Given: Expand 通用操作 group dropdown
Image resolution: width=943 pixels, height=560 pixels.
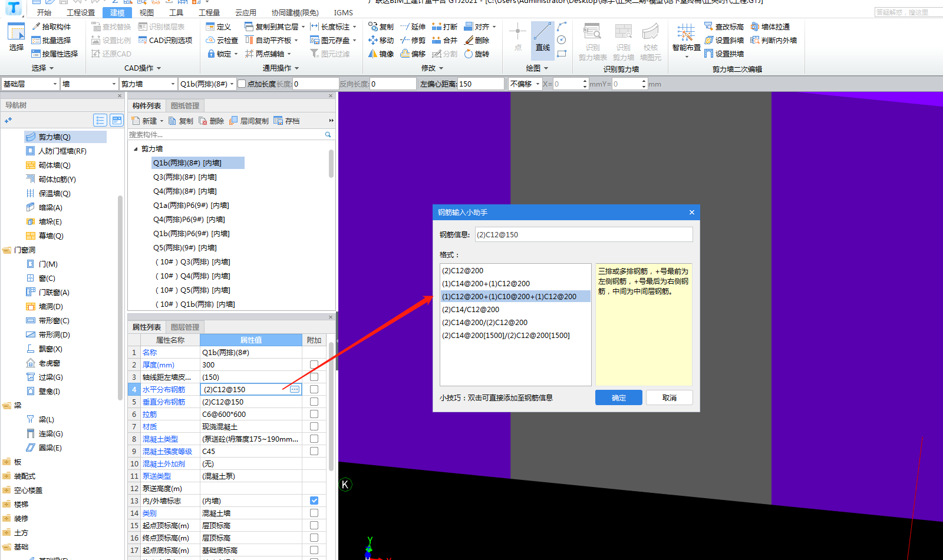Looking at the screenshot, I should [x=297, y=68].
